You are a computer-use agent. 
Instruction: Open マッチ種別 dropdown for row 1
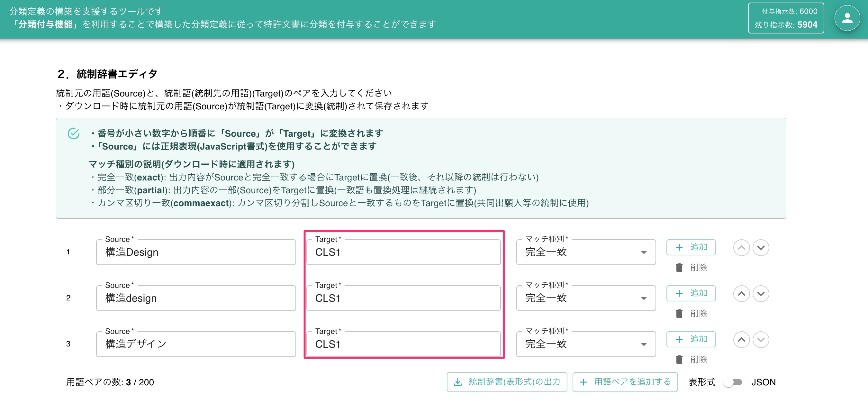(586, 252)
